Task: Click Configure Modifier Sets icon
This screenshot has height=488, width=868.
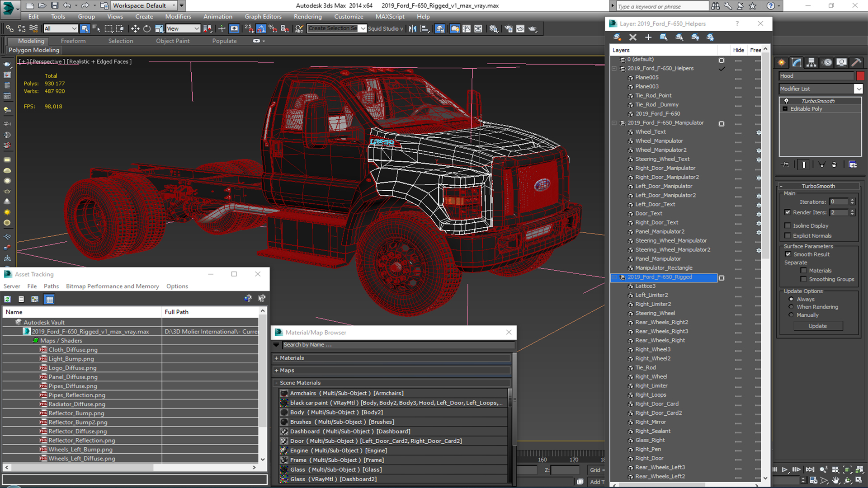Action: (853, 164)
